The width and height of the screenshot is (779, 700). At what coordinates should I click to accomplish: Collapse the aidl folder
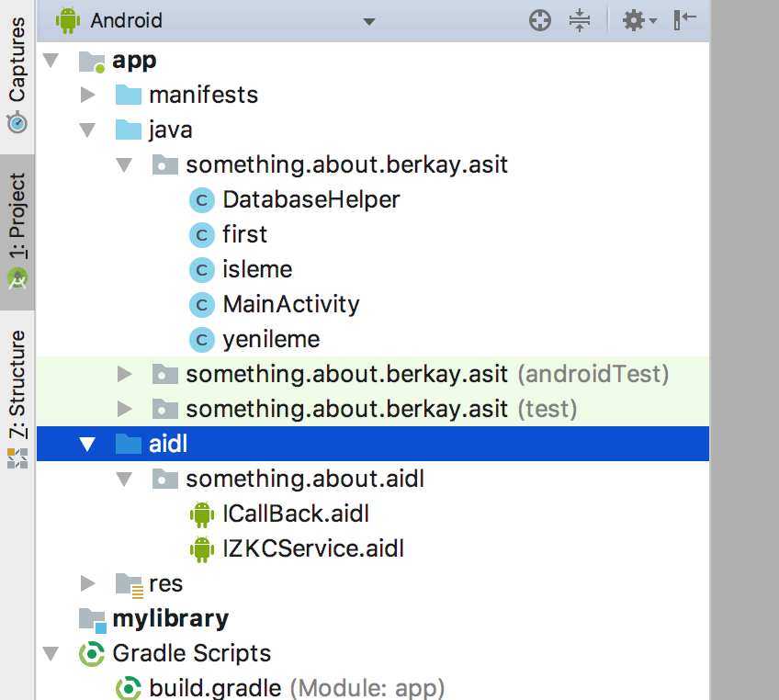(x=86, y=443)
